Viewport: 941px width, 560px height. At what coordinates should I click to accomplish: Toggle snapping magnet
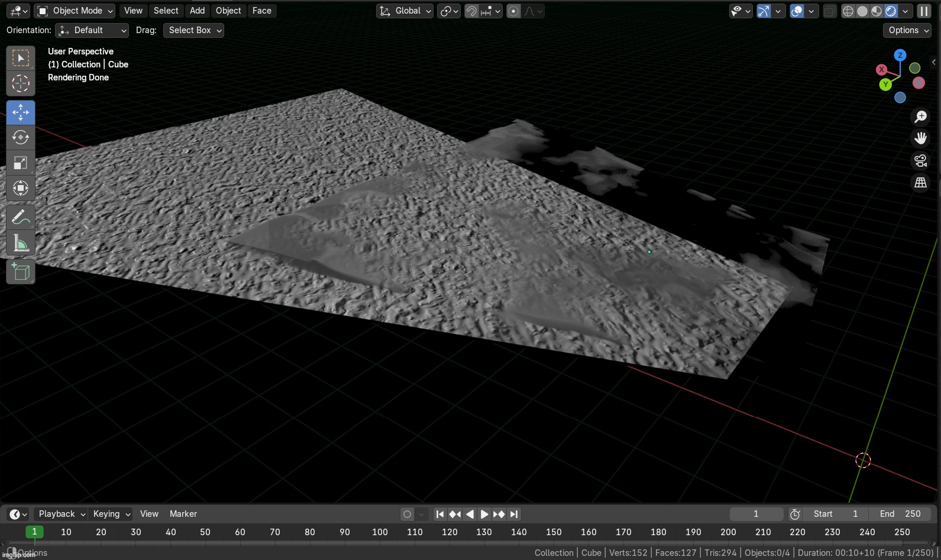[x=471, y=11]
